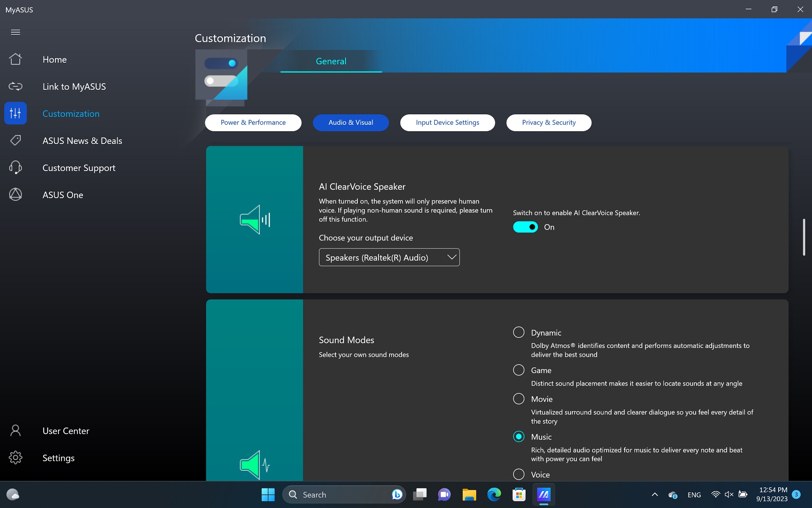Screen dimensions: 812x508
Task: Open Link to MyASUS page
Action: (74, 87)
